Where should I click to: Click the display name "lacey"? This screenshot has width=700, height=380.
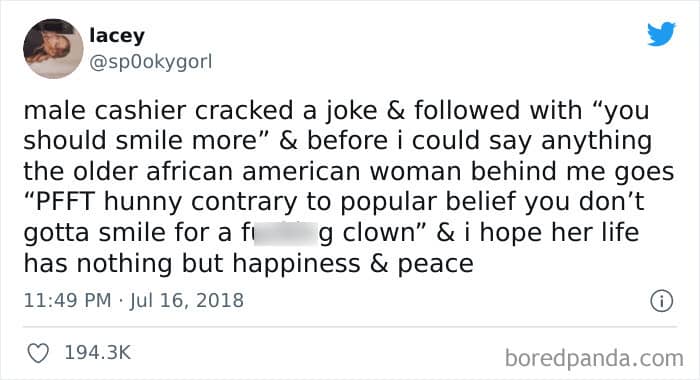(117, 35)
